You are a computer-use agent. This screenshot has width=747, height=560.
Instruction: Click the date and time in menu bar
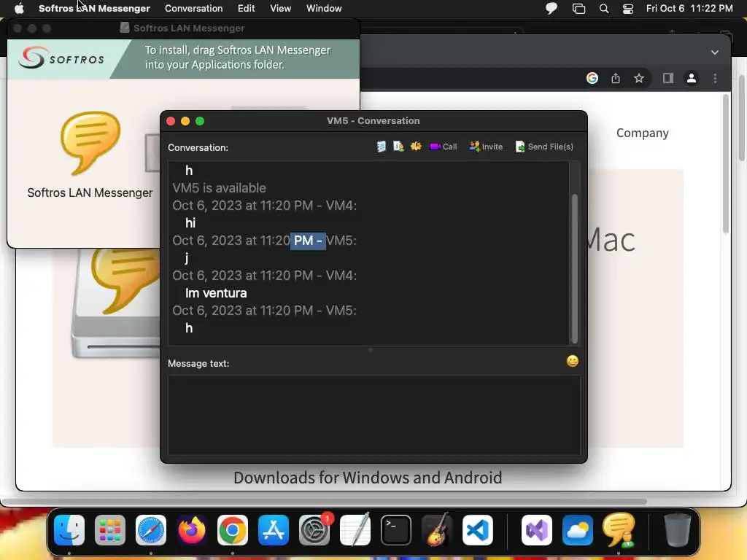[x=689, y=8]
